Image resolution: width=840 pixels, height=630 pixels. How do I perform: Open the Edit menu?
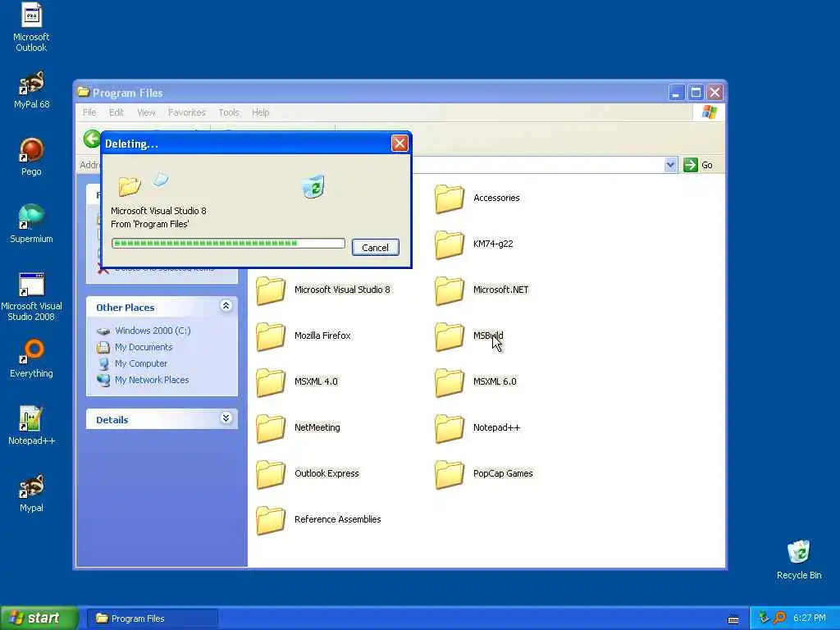pos(116,112)
